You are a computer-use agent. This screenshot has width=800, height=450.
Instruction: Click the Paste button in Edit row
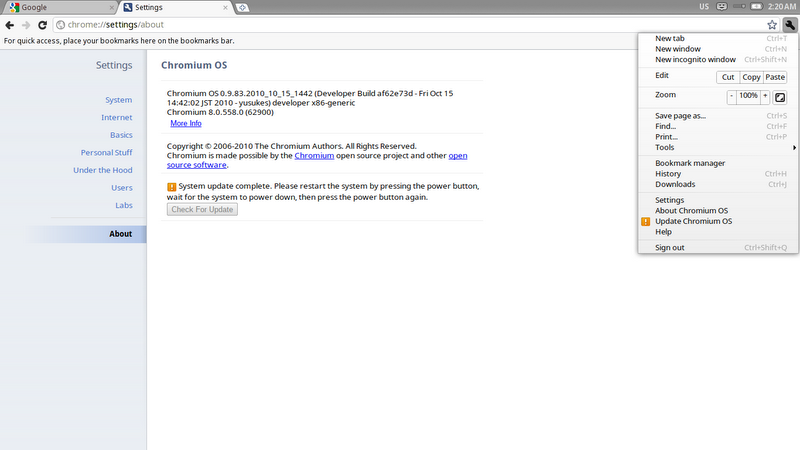[775, 77]
